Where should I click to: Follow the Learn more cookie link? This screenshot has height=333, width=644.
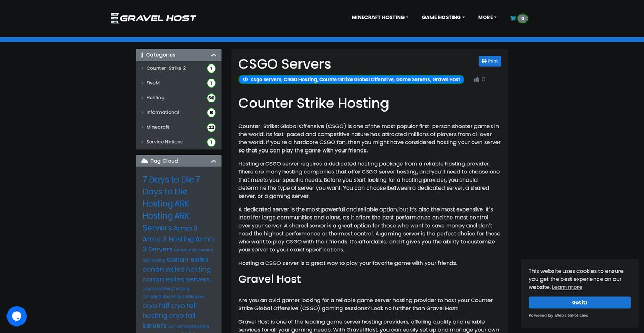tap(567, 287)
